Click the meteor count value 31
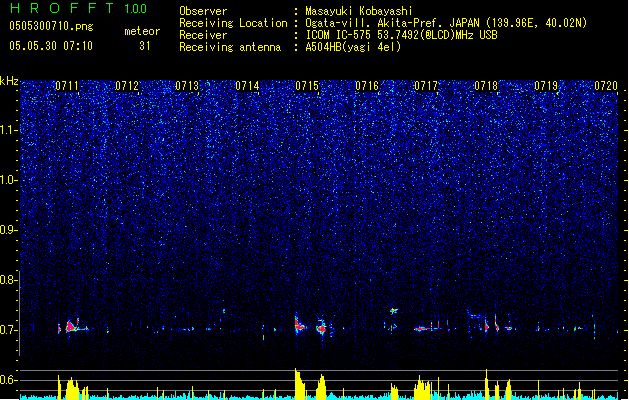The image size is (629, 400). pyautogui.click(x=145, y=46)
